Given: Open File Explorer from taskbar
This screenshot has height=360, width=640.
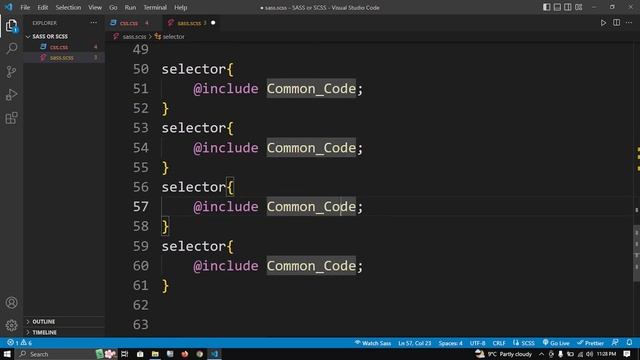Looking at the screenshot, I should tap(155, 354).
